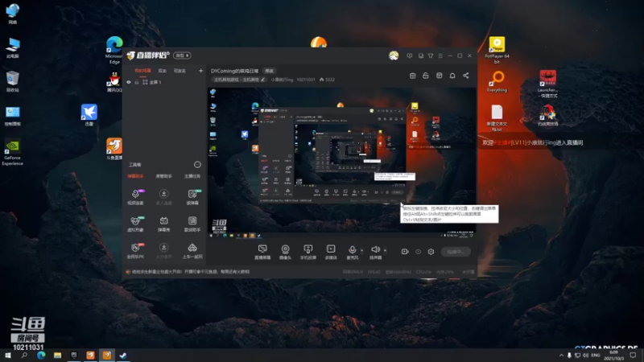Mute the speaker in bottom toolbar

375,250
